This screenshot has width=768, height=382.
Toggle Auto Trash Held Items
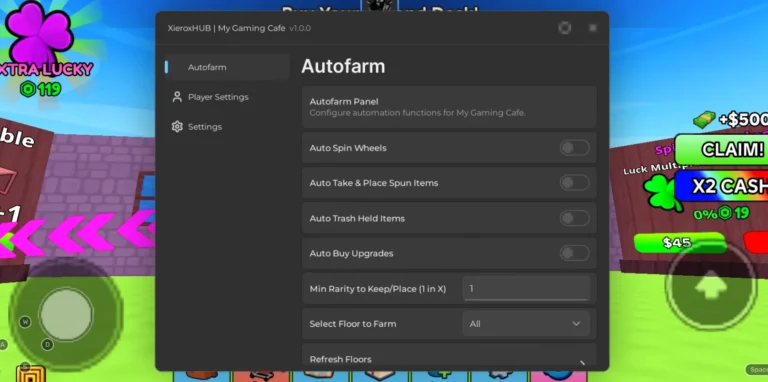[x=575, y=218]
